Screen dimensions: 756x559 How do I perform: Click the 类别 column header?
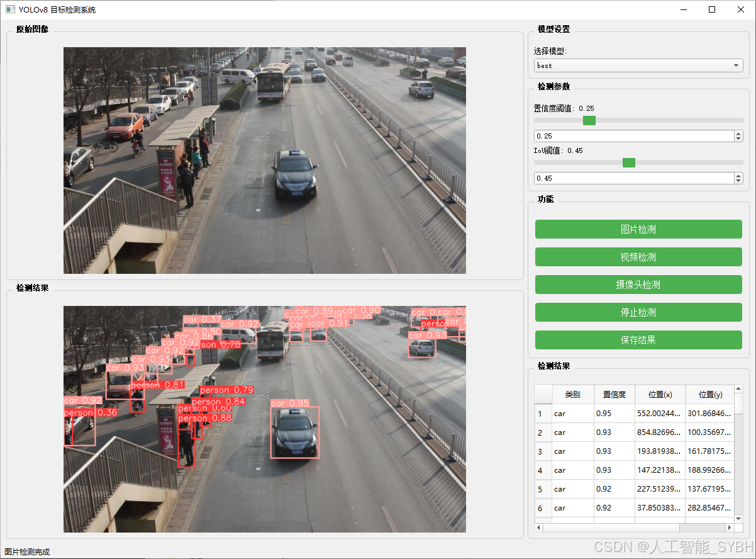coord(572,395)
